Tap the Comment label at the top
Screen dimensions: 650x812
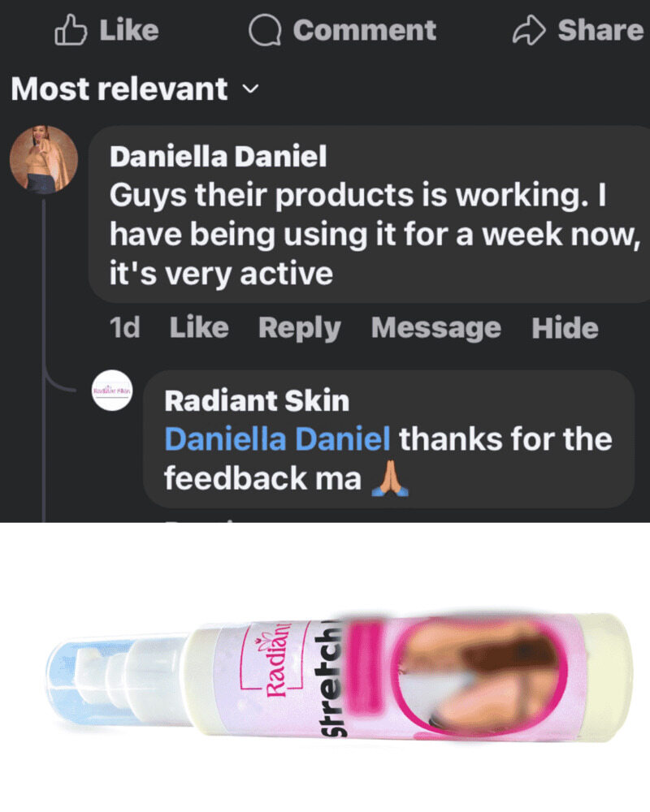[364, 30]
